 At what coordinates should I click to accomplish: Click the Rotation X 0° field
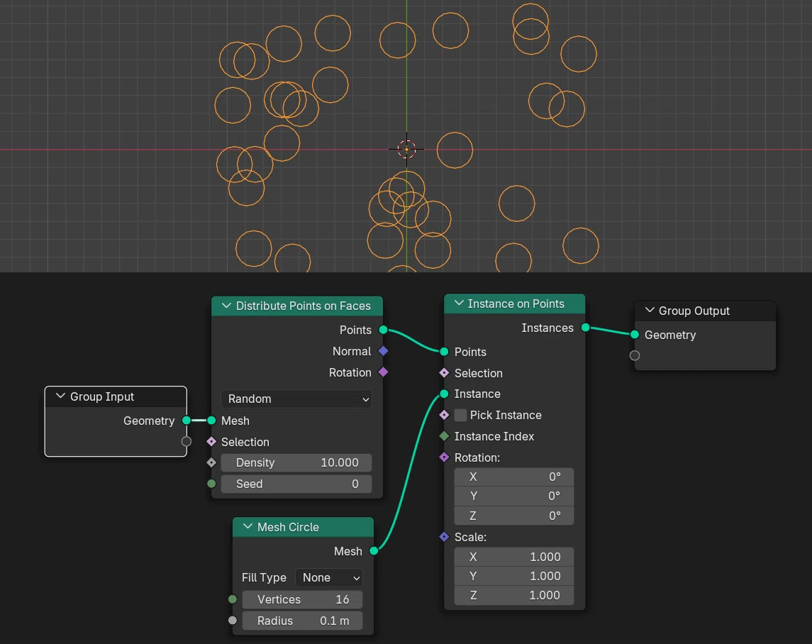[513, 477]
